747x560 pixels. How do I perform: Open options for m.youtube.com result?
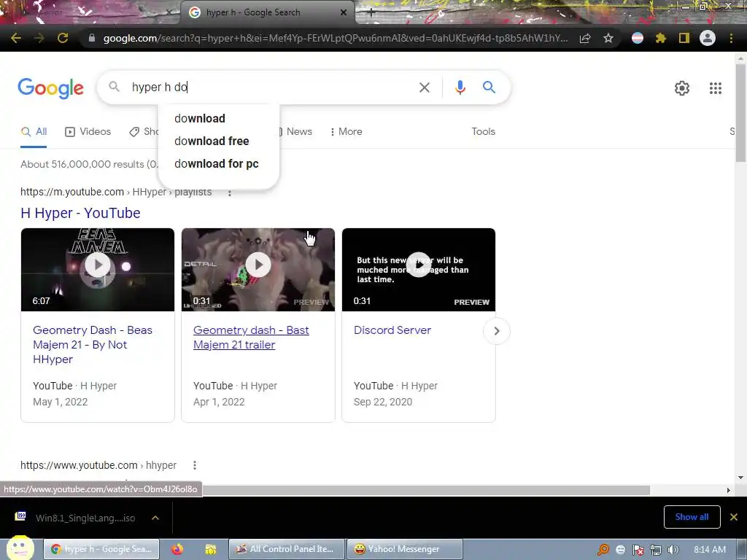[230, 193]
